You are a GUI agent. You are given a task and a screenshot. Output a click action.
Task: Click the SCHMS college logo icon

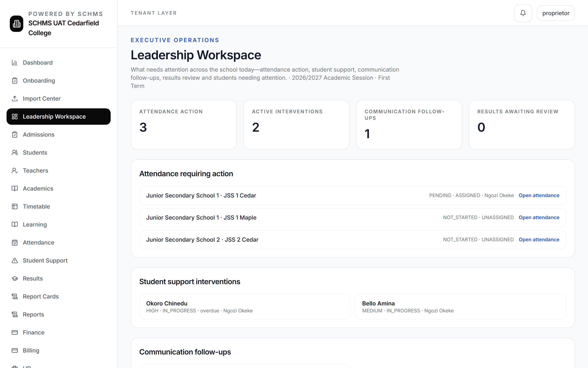click(x=17, y=24)
